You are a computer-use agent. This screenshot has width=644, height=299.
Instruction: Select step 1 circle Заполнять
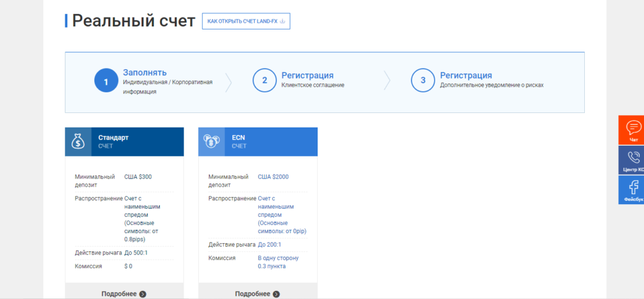coord(106,80)
